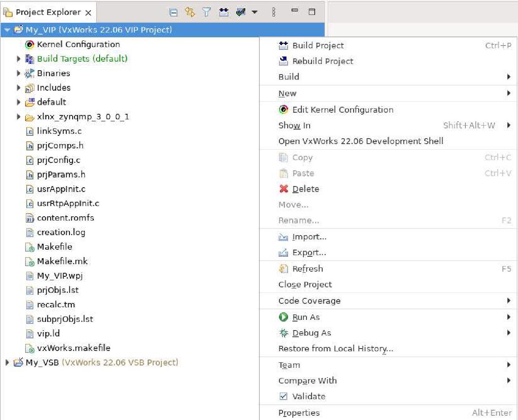The image size is (518, 420).
Task: Toggle the Validate checkbox
Action: 283,396
